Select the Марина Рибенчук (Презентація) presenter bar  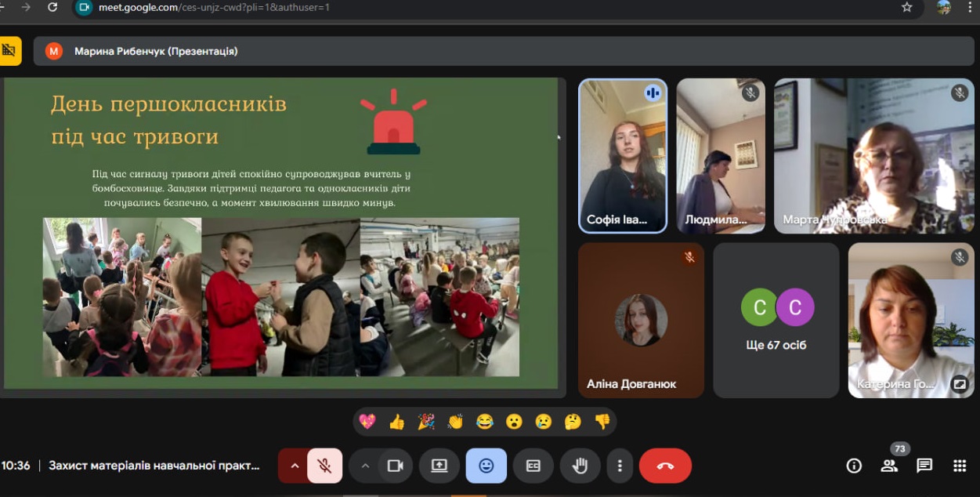click(504, 51)
